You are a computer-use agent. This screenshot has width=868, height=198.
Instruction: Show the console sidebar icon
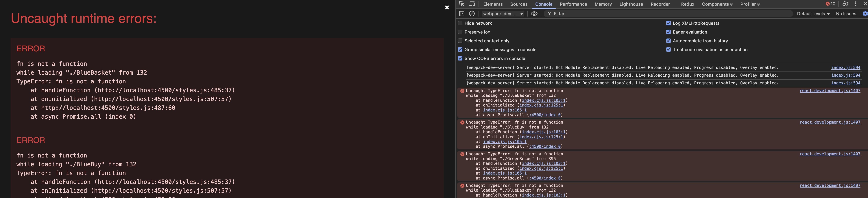(462, 14)
